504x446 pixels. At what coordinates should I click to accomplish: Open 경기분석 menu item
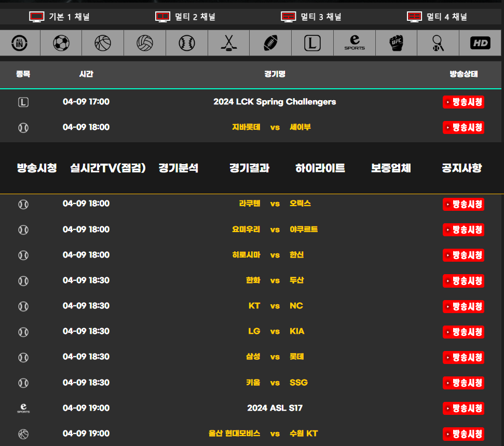click(179, 168)
